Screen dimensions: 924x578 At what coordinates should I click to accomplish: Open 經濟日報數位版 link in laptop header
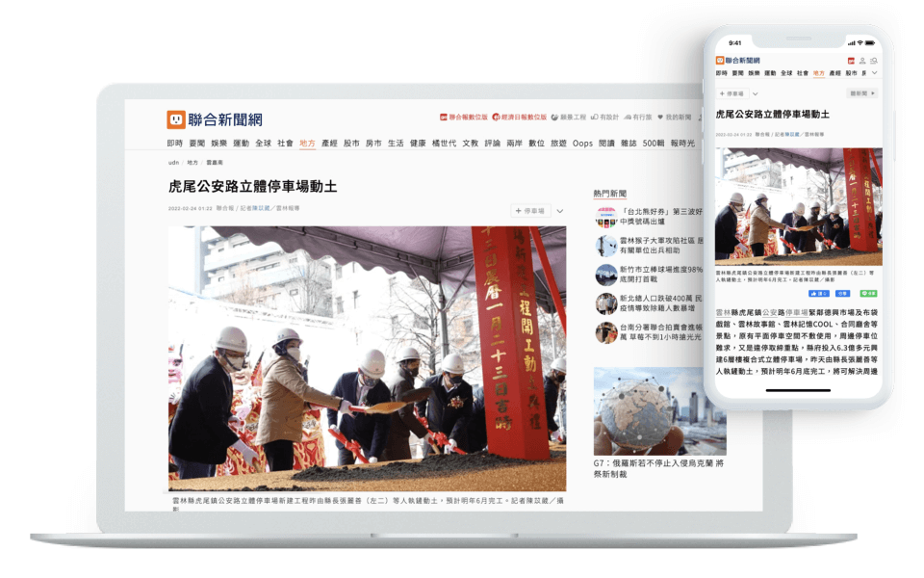pyautogui.click(x=519, y=117)
